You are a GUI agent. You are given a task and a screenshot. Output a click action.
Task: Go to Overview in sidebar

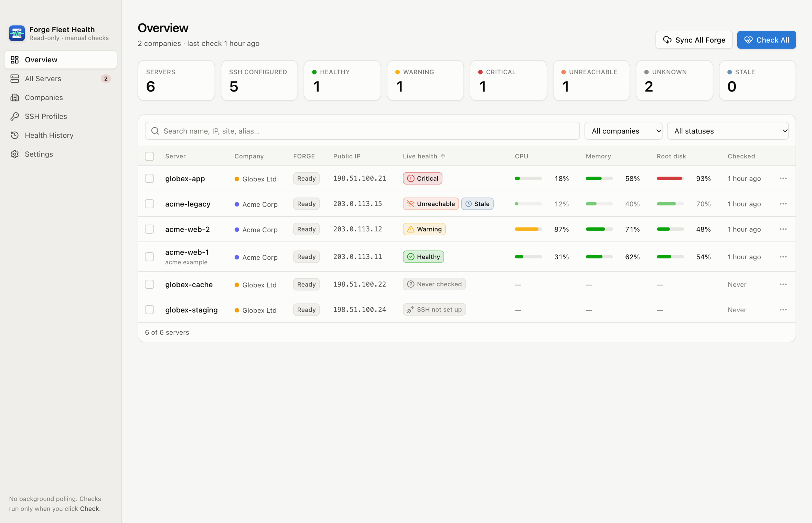(61, 60)
